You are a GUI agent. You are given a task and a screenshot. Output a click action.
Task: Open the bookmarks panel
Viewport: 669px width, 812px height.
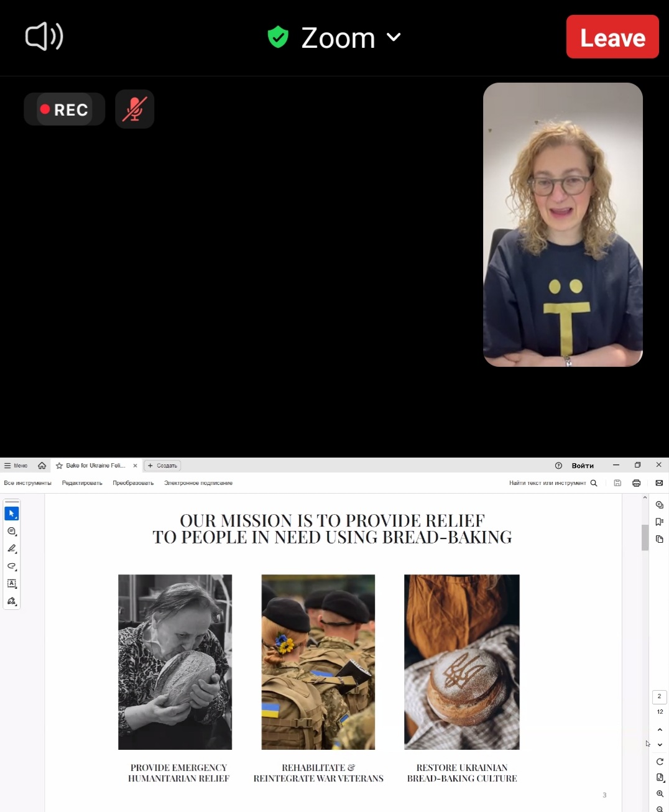click(x=660, y=522)
